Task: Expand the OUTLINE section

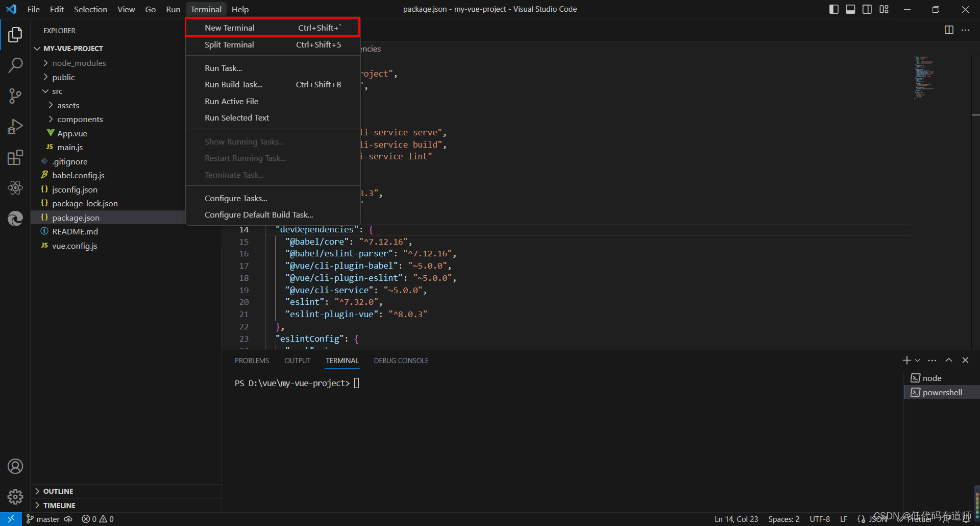Action: [x=126, y=491]
